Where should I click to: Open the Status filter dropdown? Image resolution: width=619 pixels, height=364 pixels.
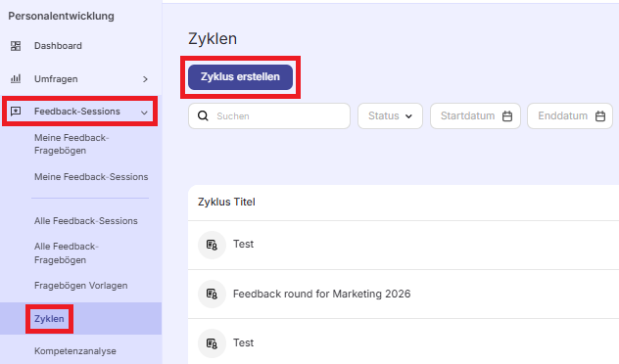[x=390, y=115]
